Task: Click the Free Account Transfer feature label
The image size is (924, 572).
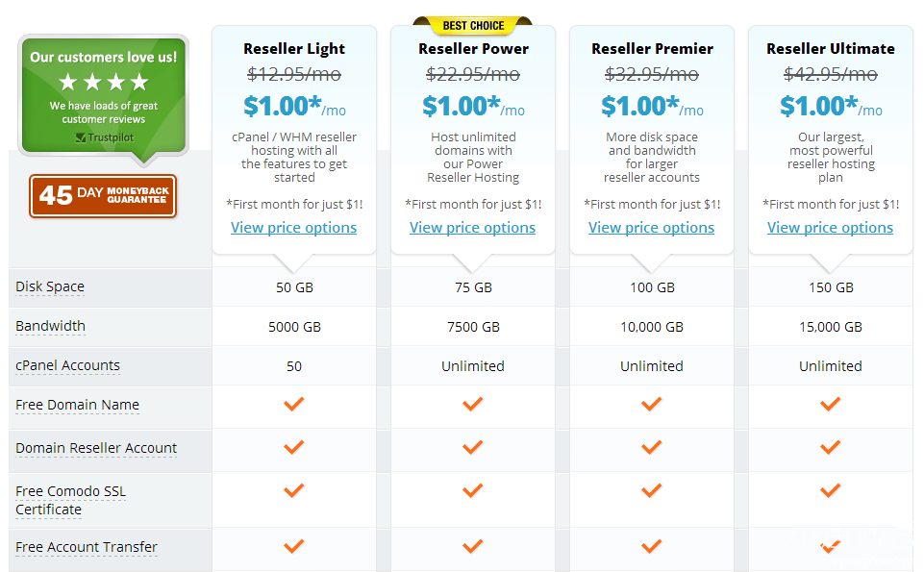Action: click(x=87, y=547)
